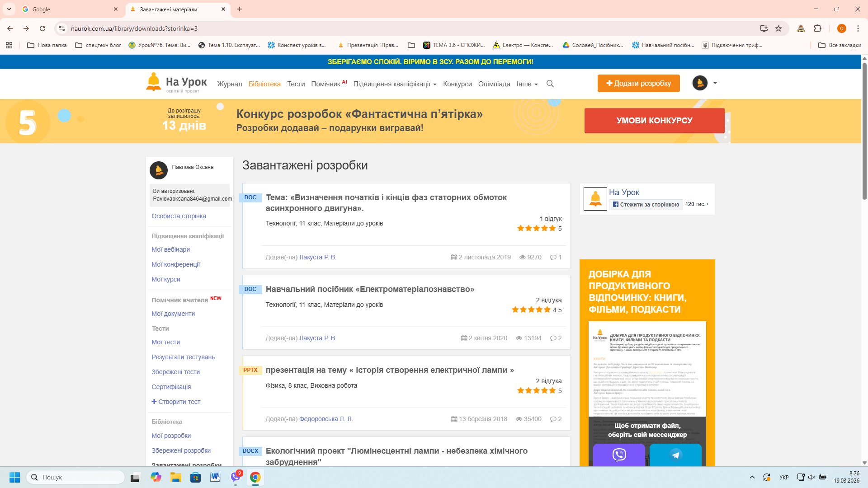Viewport: 868px width, 488px height.
Task: Click the site search magnifier icon
Action: (550, 84)
